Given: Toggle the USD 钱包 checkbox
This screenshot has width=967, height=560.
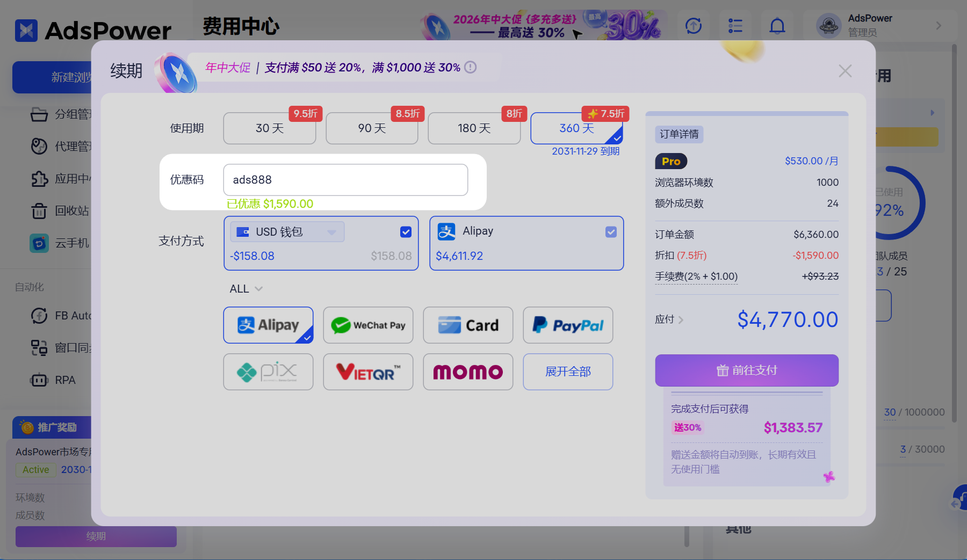Looking at the screenshot, I should coord(406,232).
